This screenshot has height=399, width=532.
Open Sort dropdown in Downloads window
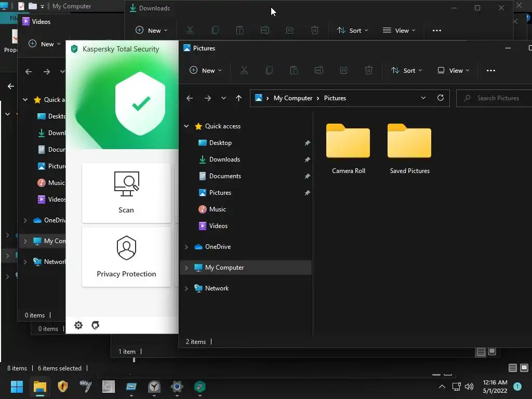click(353, 30)
